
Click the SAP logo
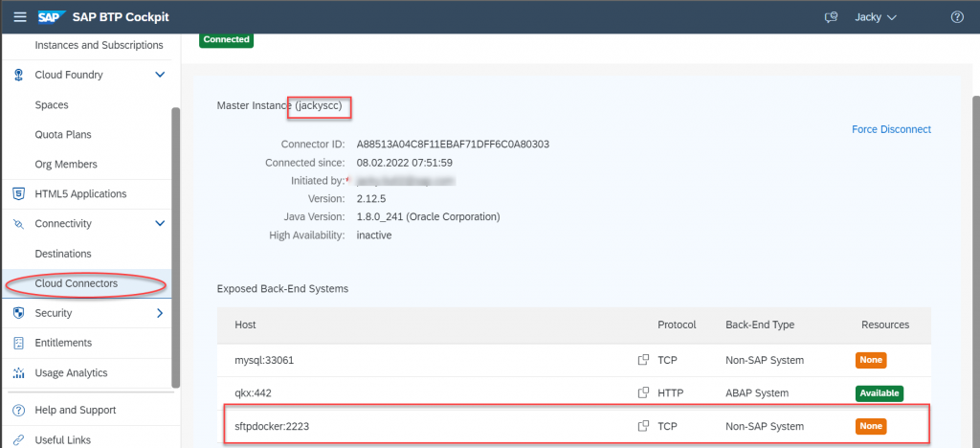(x=52, y=17)
